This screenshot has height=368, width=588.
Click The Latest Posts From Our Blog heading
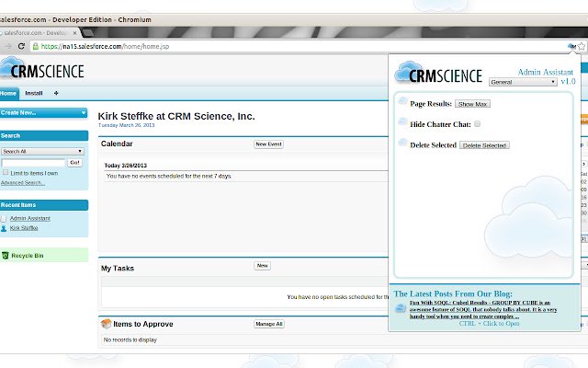click(x=453, y=293)
